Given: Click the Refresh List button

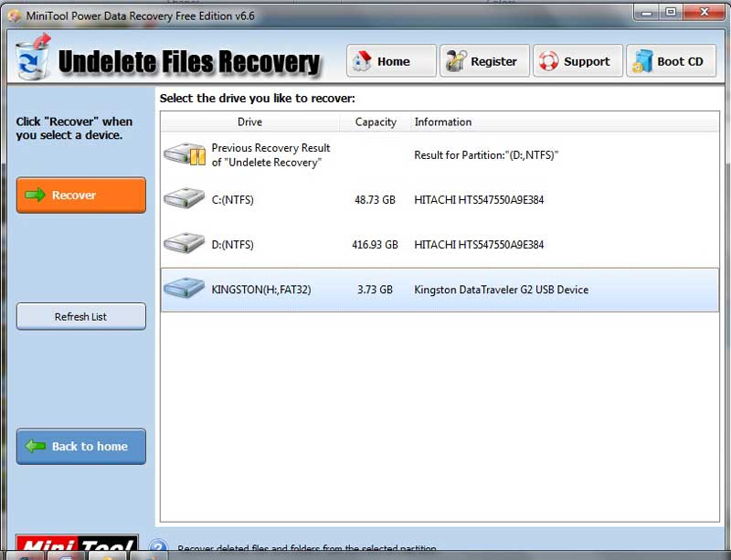Looking at the screenshot, I should click(x=81, y=317).
